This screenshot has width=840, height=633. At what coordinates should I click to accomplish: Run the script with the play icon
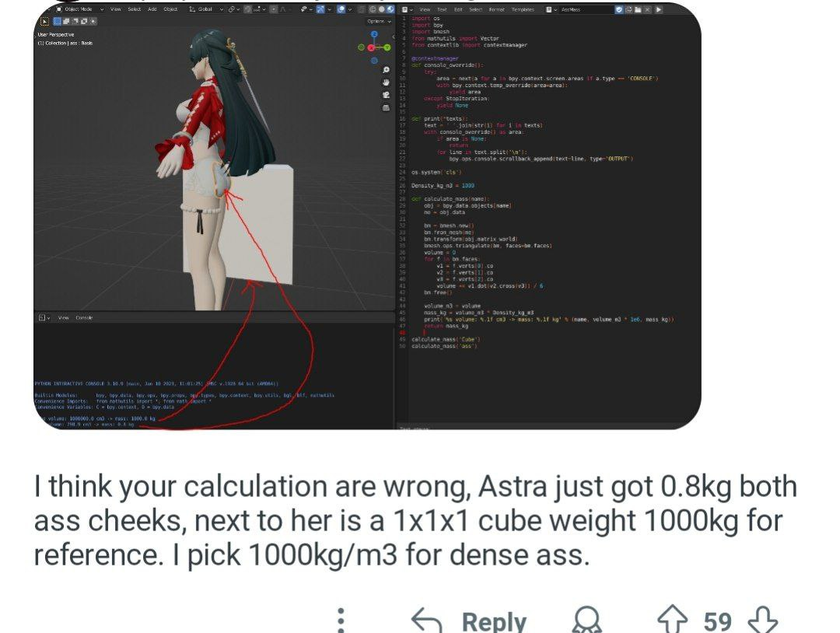(659, 9)
